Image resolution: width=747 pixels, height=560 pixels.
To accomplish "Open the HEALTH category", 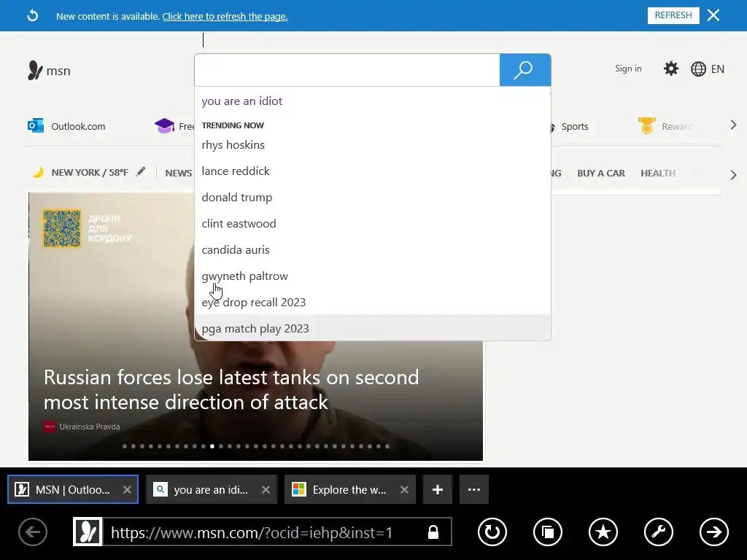I will (658, 174).
